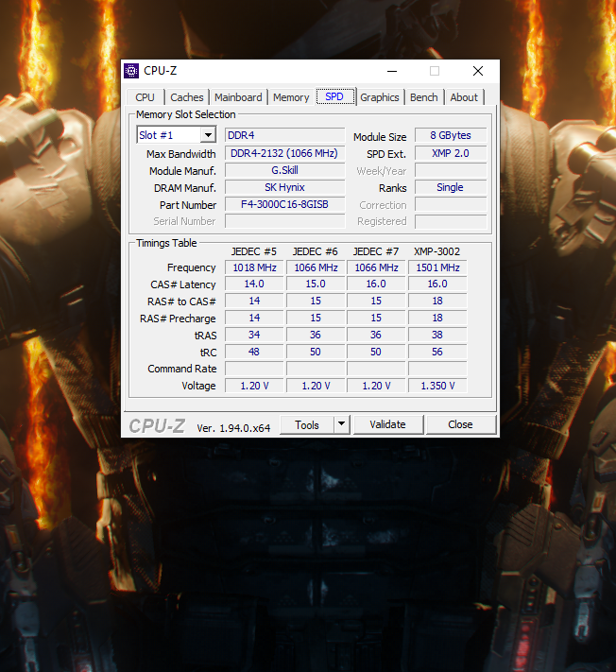Click the 1501 MHz XMP frequency cell
Image resolution: width=616 pixels, height=672 pixels.
(437, 267)
